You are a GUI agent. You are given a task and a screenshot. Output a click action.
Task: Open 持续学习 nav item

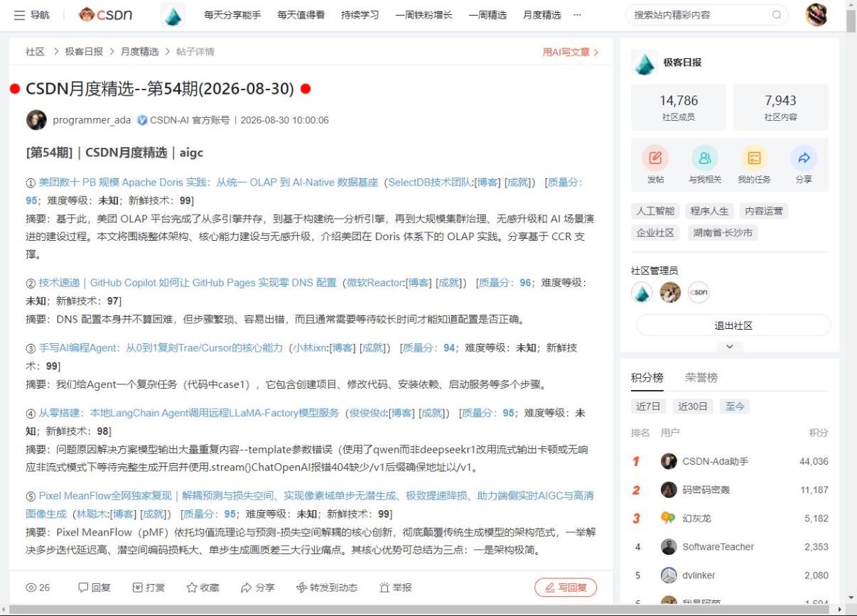tap(360, 15)
